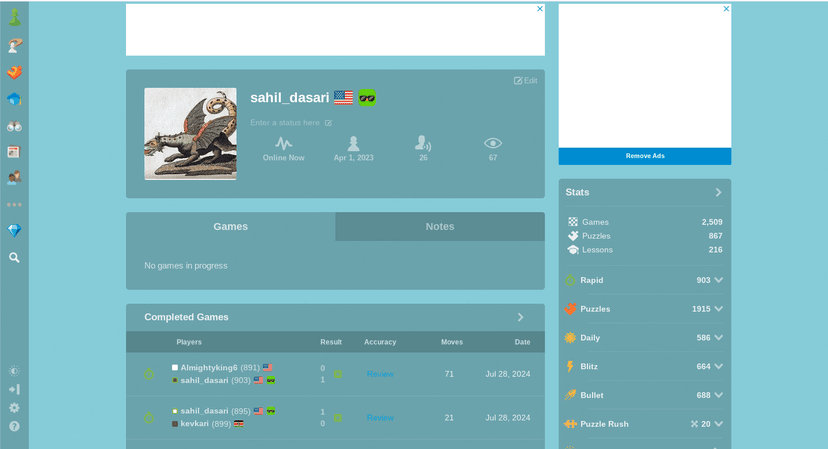Click Review for game against Almightyking6
The width and height of the screenshot is (828, 449).
click(x=380, y=374)
